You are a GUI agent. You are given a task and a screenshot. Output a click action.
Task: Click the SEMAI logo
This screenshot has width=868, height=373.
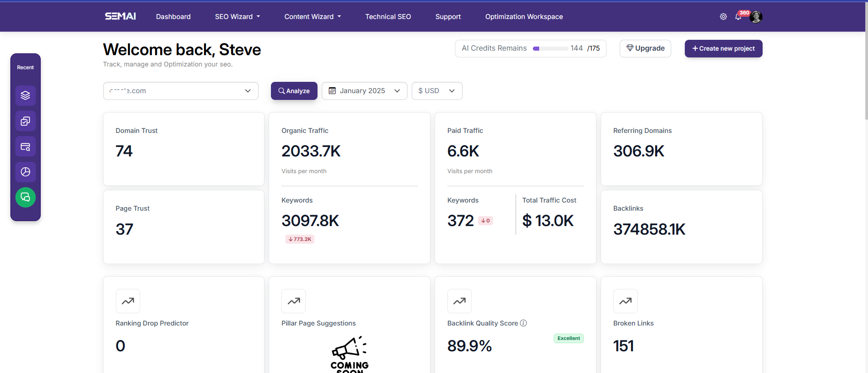(x=120, y=16)
